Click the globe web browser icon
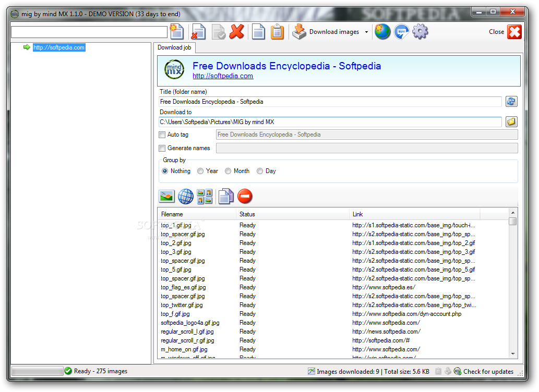 382,32
